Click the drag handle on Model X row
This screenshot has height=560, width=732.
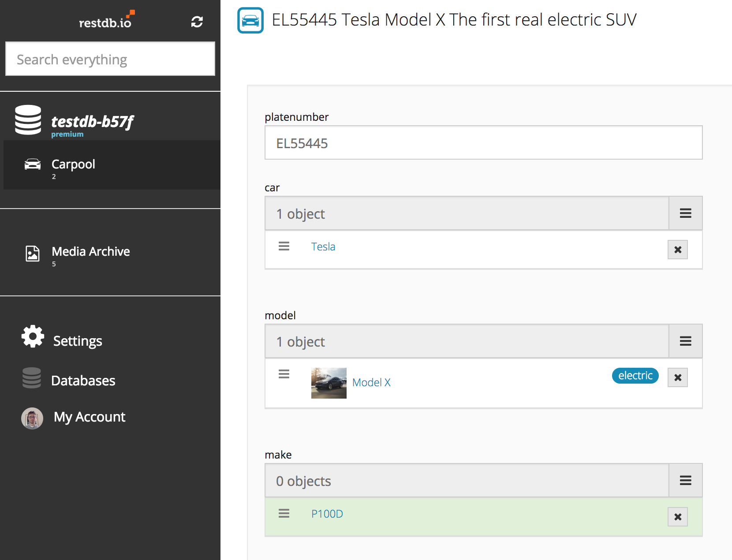click(x=284, y=374)
